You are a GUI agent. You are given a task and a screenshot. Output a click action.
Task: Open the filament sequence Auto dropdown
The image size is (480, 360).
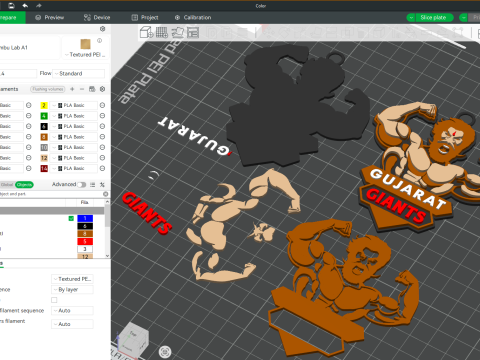72,311
